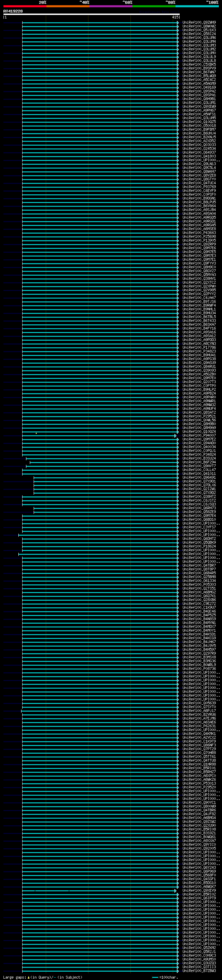Open hit UniRef100_Q3LUM6

[199, 38]
